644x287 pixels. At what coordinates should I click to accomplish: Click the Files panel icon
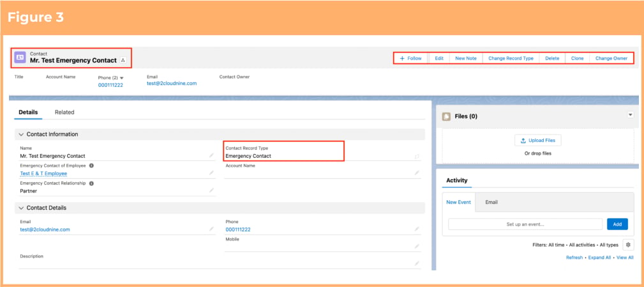tap(446, 116)
